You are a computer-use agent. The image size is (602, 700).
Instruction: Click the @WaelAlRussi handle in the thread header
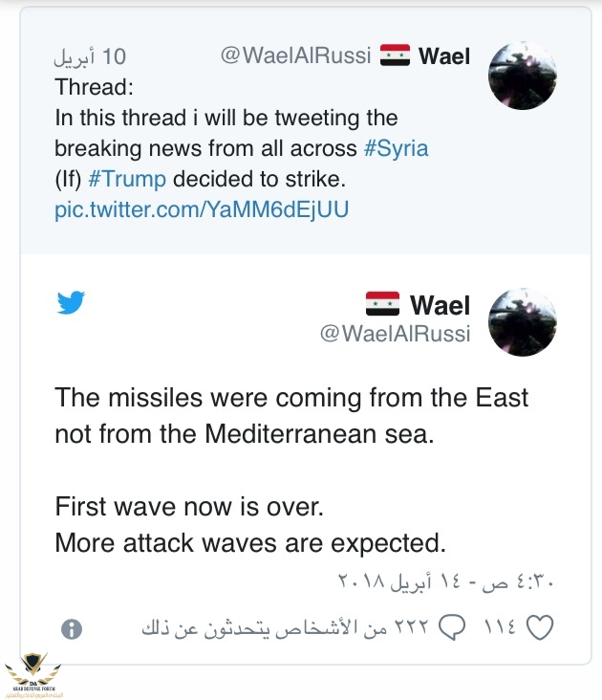pyautogui.click(x=295, y=55)
